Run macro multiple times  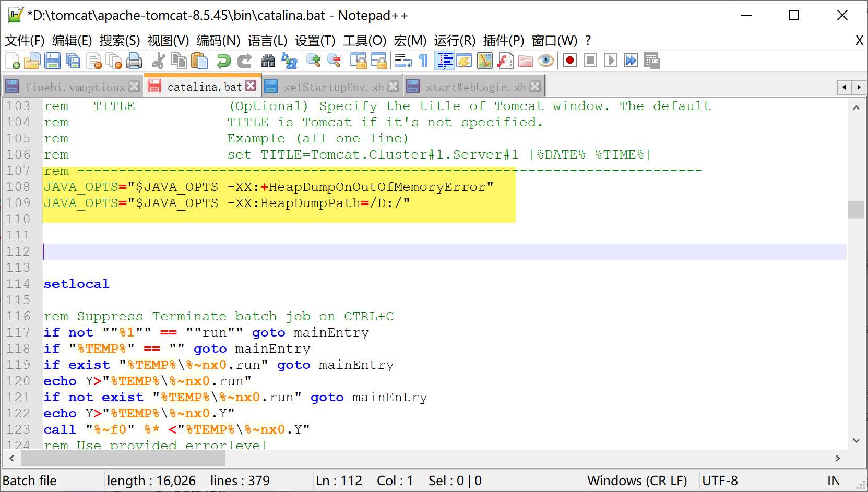pos(631,61)
